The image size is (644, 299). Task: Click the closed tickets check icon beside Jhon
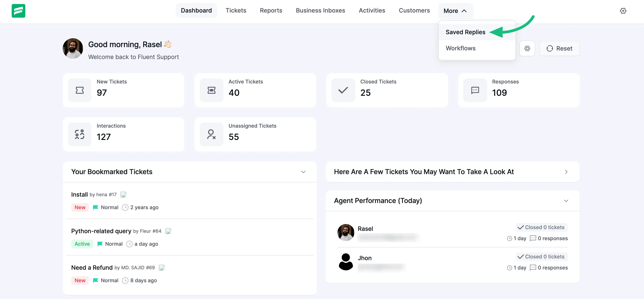[520, 257]
